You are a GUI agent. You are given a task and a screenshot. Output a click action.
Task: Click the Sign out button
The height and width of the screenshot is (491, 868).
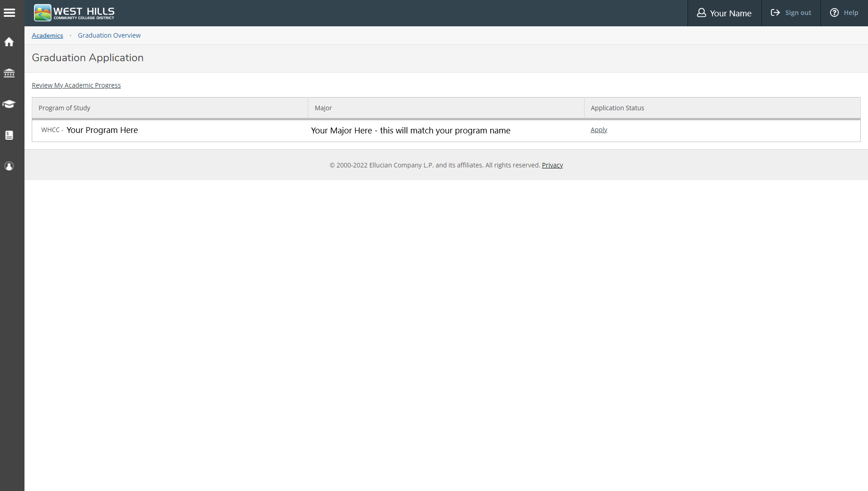tap(791, 13)
